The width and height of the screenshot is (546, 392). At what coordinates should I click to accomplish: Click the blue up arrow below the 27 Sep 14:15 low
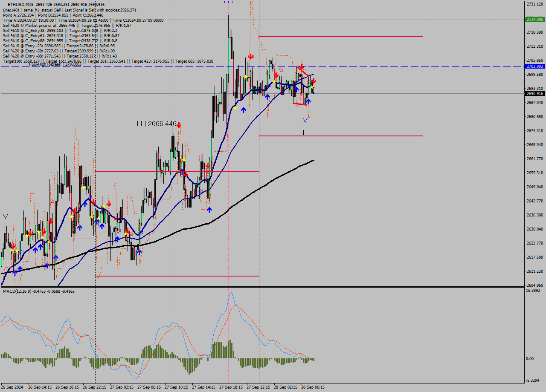click(x=209, y=209)
